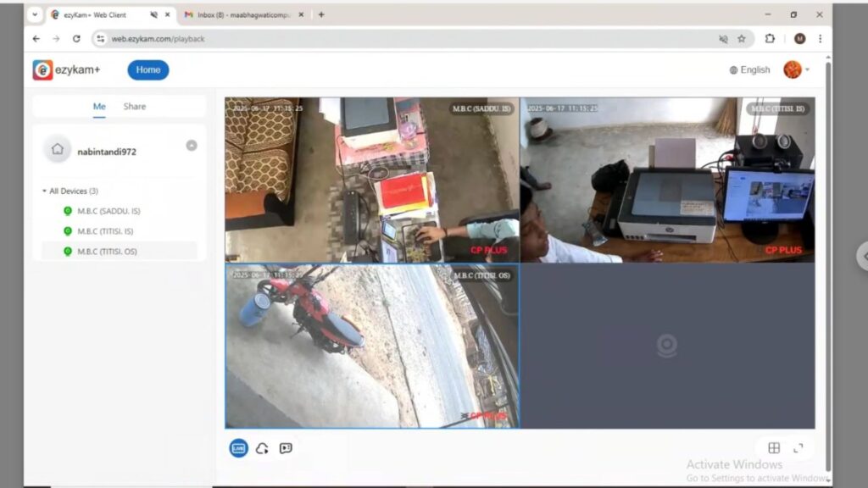
Task: Open the user avatar dropdown menu
Action: tap(796, 69)
